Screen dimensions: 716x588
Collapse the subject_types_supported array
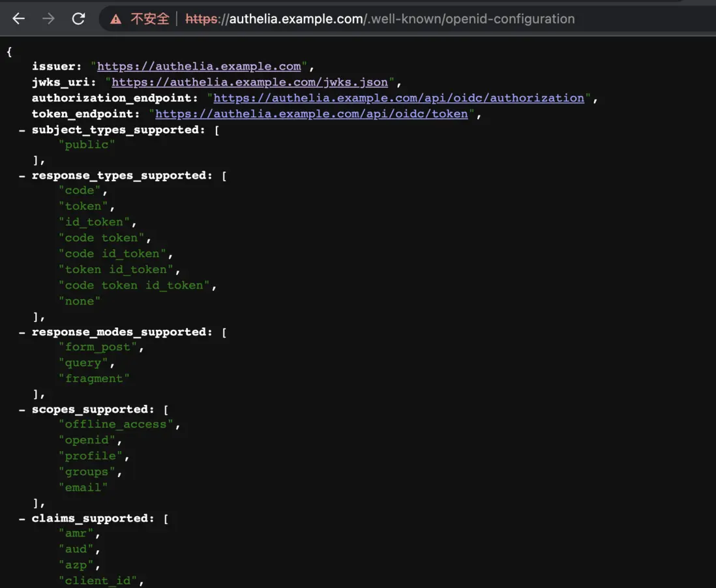[22, 130]
